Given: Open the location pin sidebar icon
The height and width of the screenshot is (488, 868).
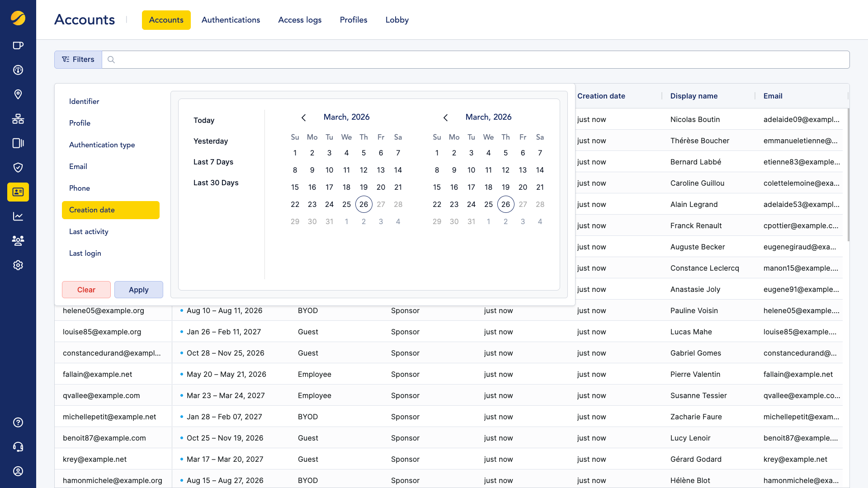Looking at the screenshot, I should click(18, 94).
